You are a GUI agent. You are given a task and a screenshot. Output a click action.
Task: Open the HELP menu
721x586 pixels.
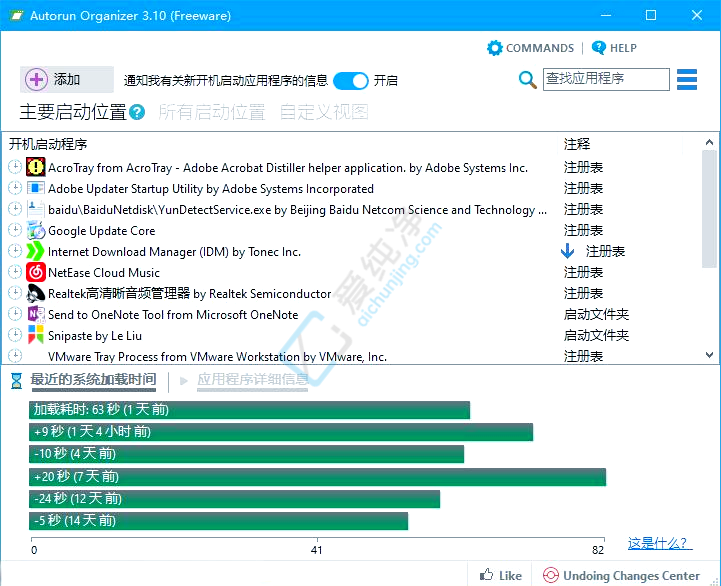pos(614,47)
